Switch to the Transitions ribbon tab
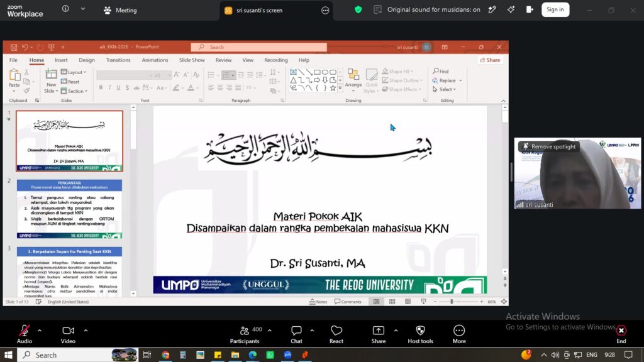Screen dimensions: 644x362 [118, 60]
